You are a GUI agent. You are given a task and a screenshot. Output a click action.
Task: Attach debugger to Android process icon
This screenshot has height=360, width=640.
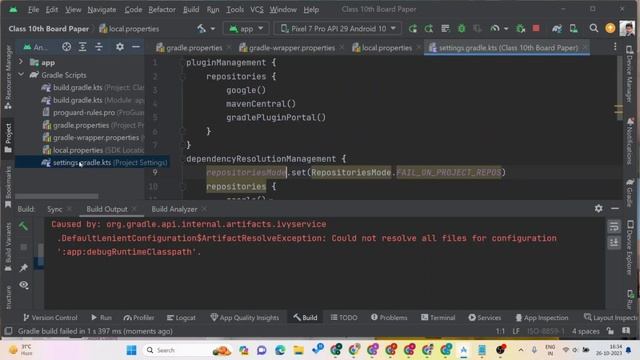(520, 29)
